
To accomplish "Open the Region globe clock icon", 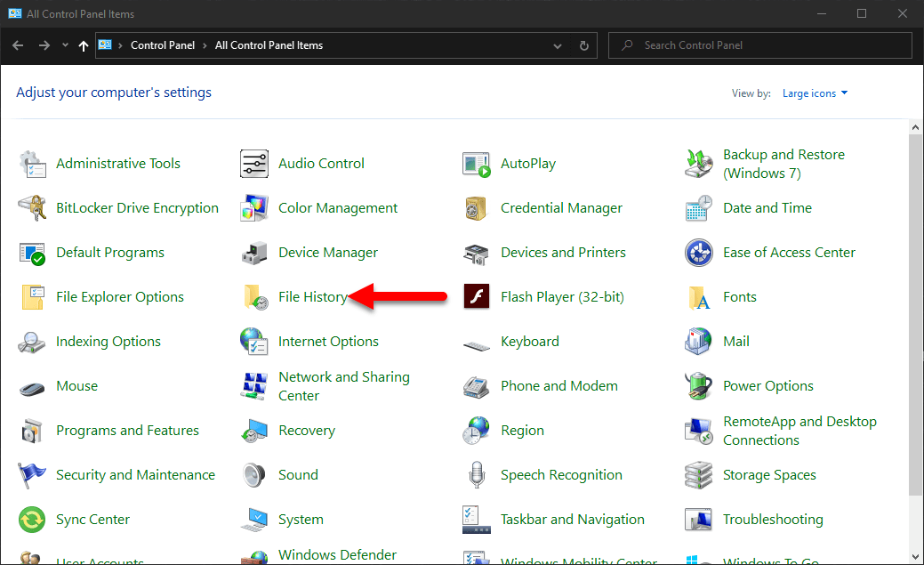I will pos(477,432).
